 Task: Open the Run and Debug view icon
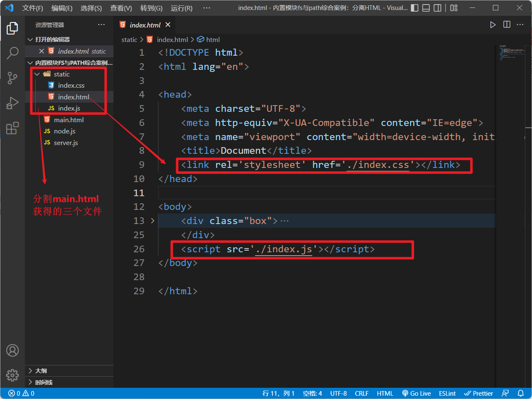pos(12,103)
